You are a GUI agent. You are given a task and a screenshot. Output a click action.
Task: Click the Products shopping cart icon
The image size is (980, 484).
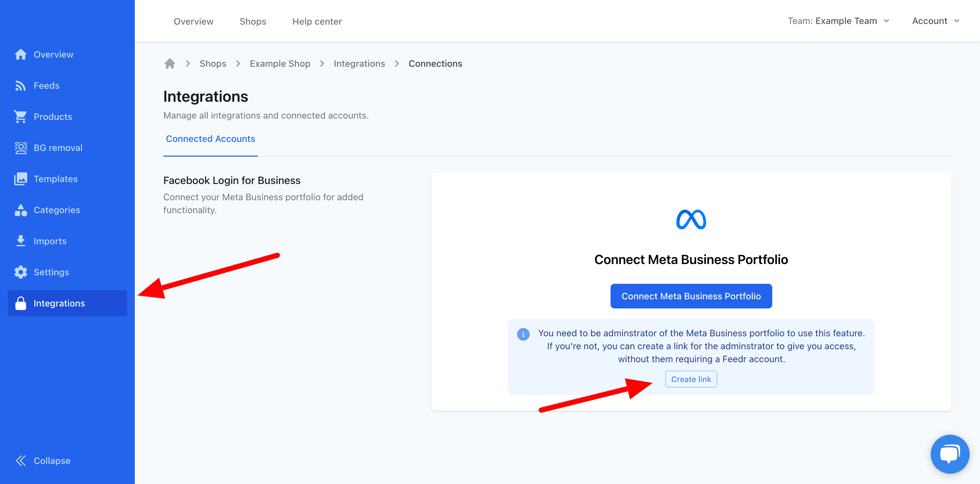point(20,116)
